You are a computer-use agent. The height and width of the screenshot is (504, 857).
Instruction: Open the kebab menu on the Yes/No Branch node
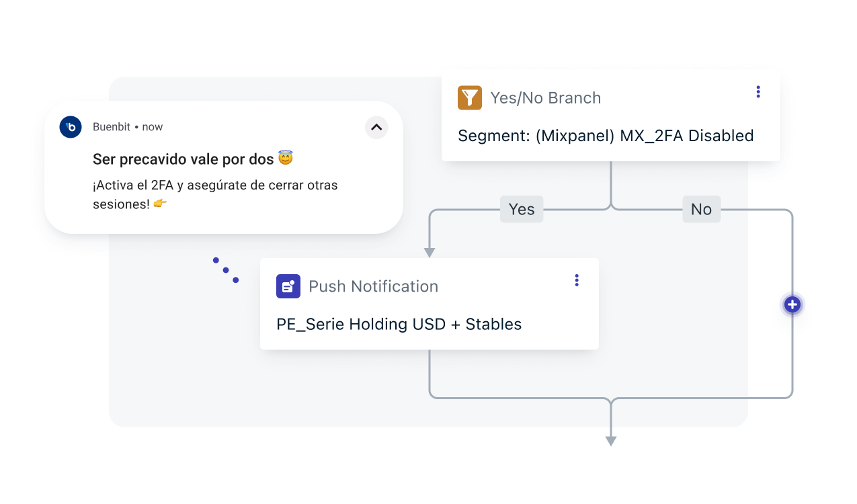coord(758,92)
